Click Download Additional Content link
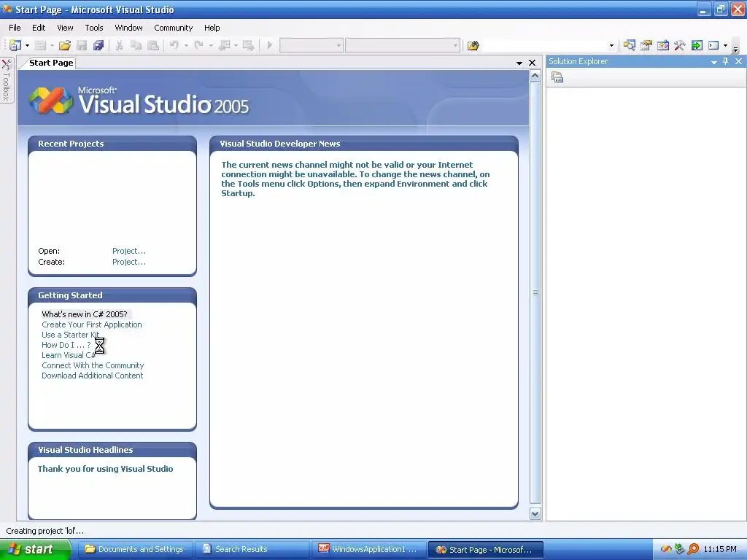 pyautogui.click(x=93, y=376)
